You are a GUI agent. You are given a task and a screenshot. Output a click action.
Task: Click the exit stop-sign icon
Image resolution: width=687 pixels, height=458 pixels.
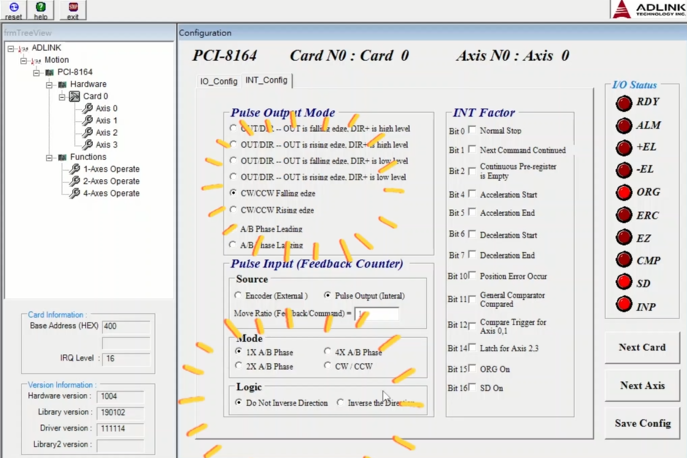point(73,9)
